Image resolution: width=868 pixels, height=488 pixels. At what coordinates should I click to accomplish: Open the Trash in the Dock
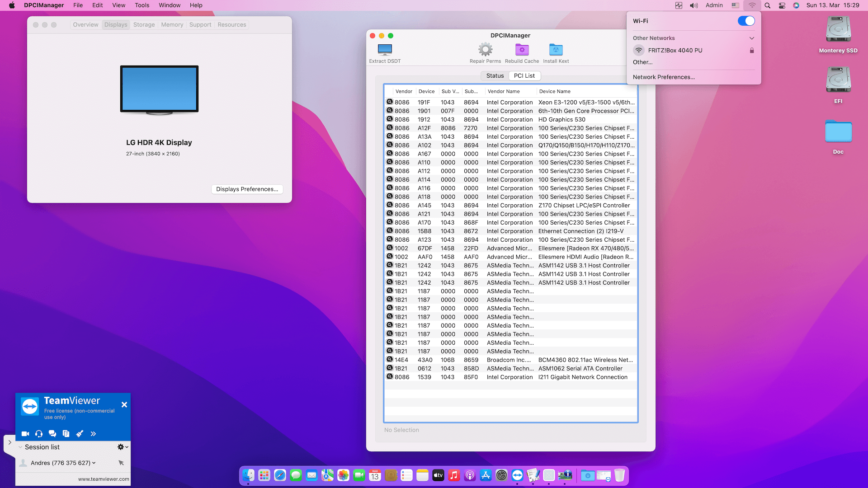point(619,475)
